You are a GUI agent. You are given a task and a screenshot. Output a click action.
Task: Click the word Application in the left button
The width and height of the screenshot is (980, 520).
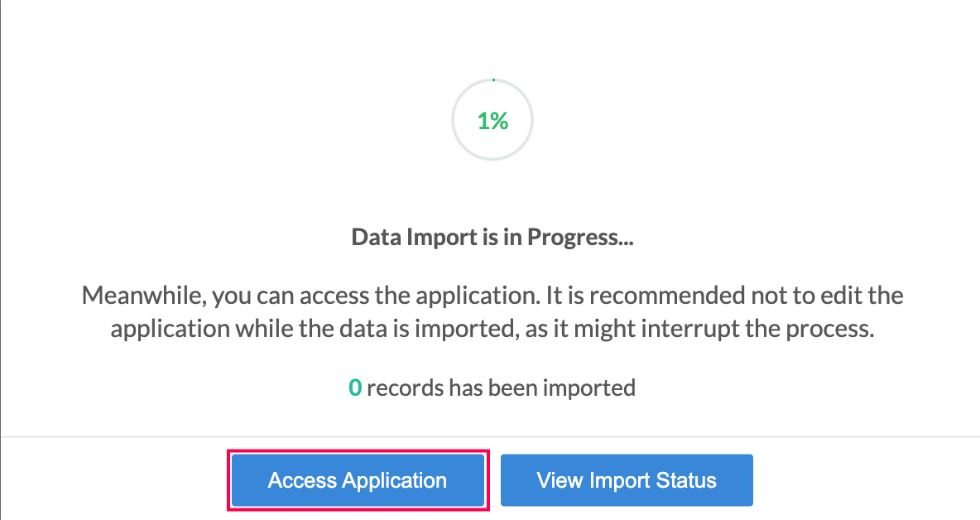(x=394, y=480)
